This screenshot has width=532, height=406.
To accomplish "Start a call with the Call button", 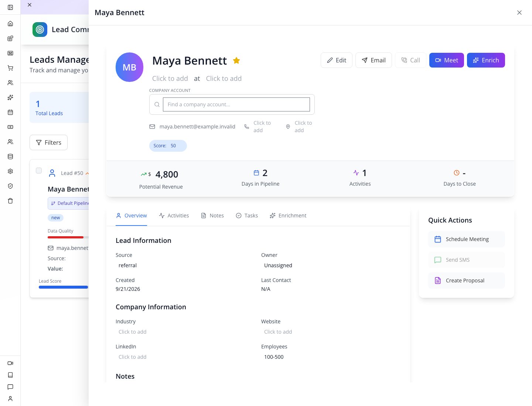I will click(x=410, y=60).
